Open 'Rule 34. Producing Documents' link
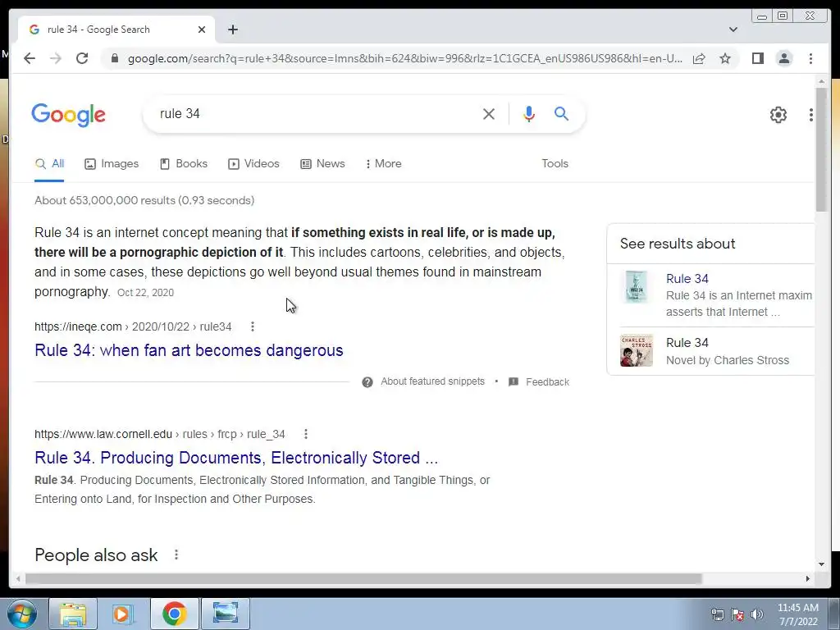The width and height of the screenshot is (840, 630). click(236, 458)
